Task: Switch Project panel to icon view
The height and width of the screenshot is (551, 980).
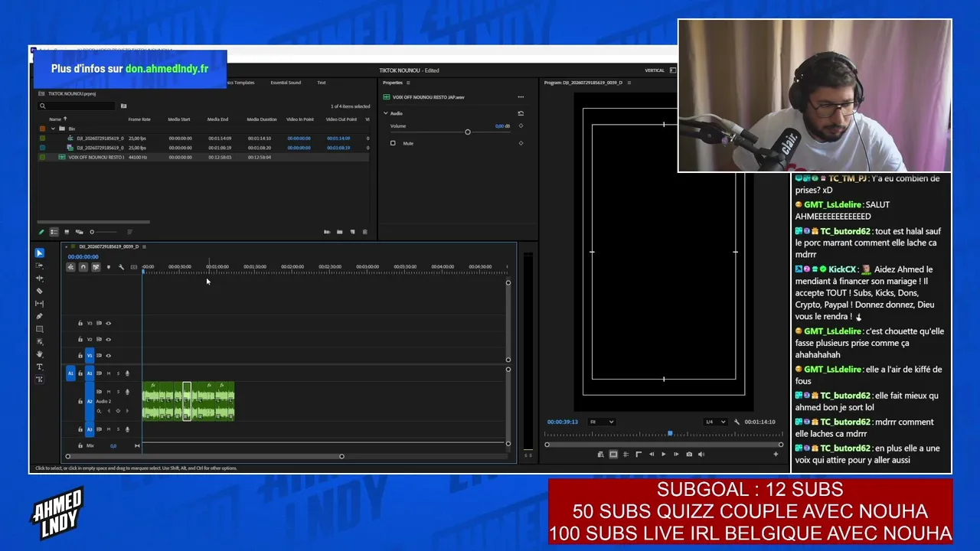Action: [67, 232]
